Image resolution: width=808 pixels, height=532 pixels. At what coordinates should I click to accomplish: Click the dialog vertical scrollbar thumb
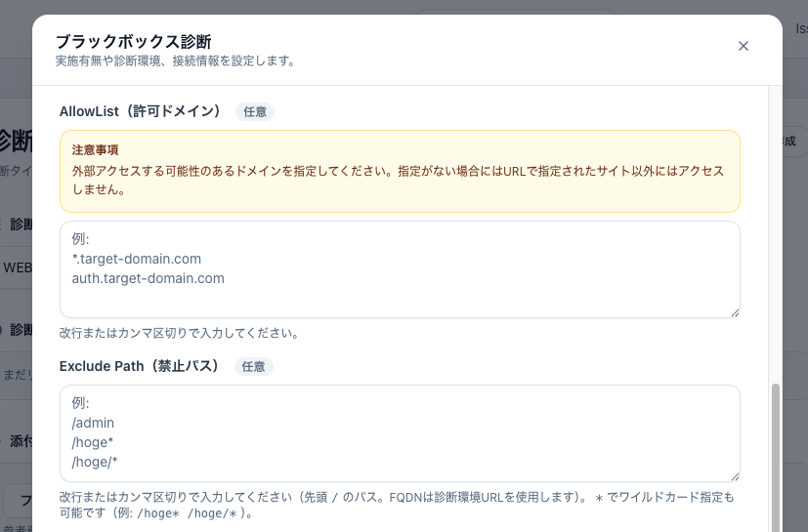(775, 459)
